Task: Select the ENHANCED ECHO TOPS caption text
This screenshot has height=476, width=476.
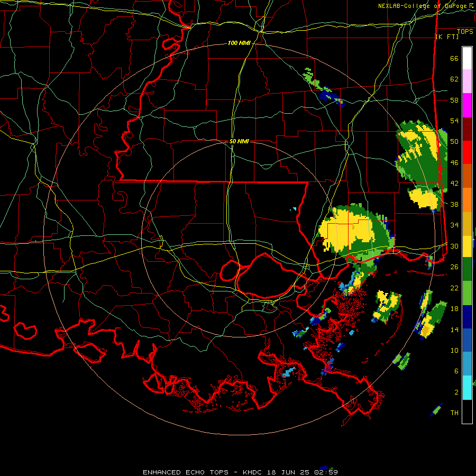Action: 186,472
